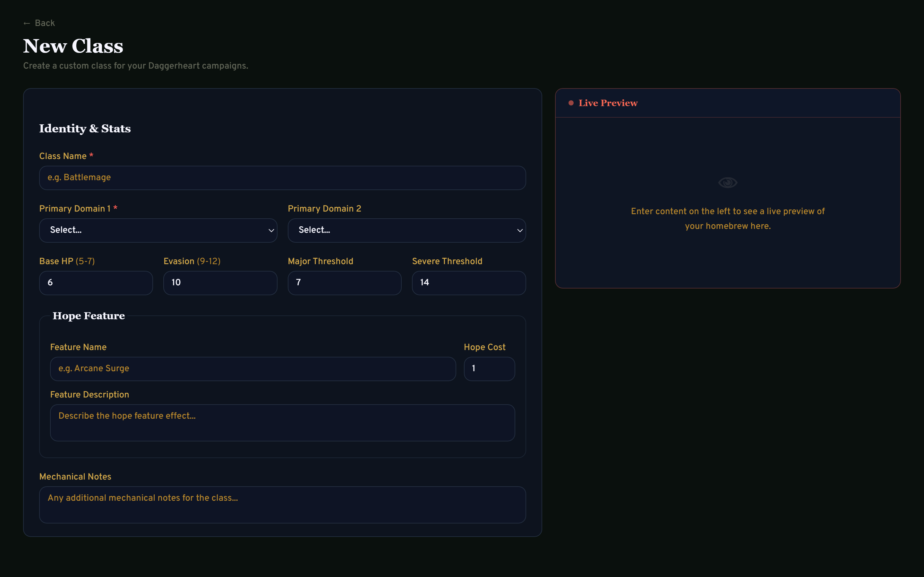Select the Hope Cost number field
Screen dimensions: 924x577
[x=489, y=369]
